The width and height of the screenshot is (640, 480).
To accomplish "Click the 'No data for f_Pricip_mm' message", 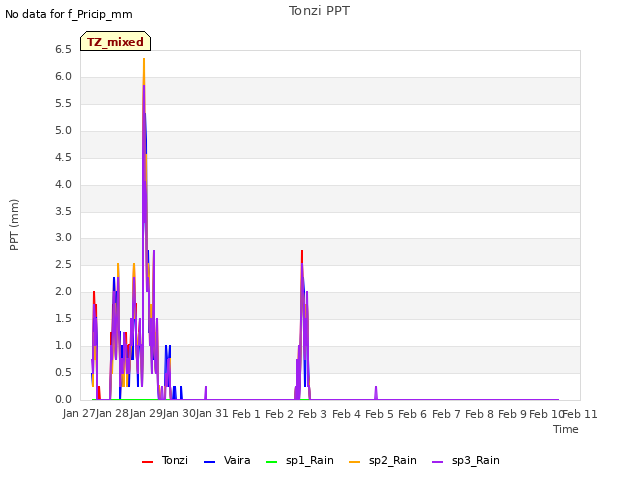I will (69, 14).
